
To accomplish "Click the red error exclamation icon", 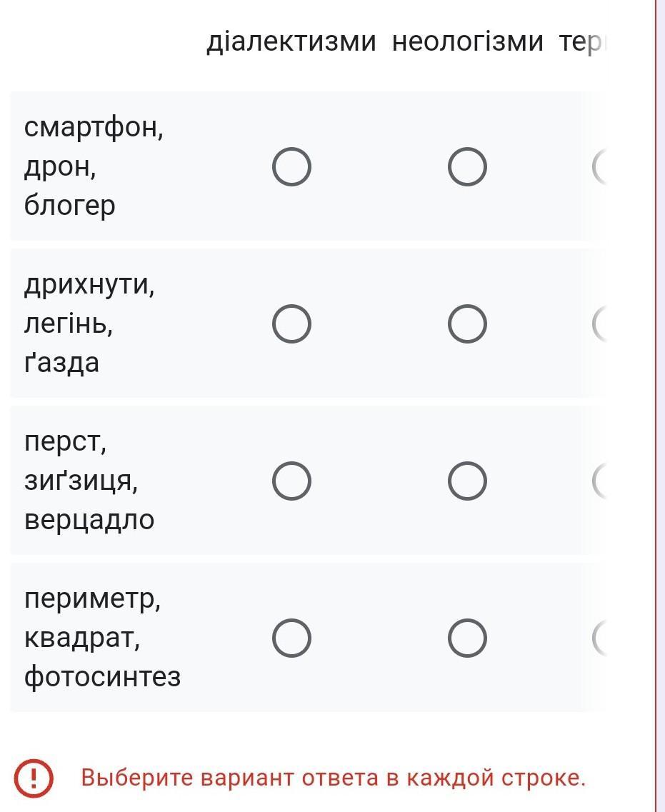I will click(x=34, y=777).
